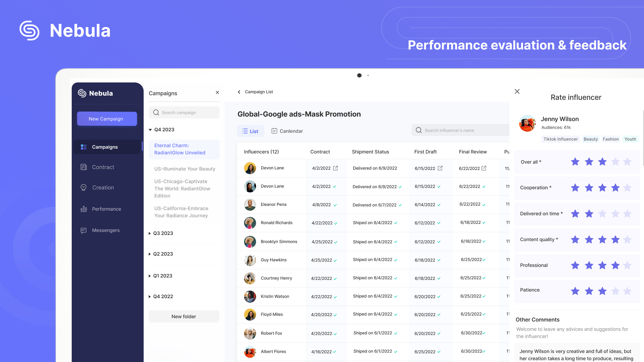Switch to the Canlendar view tab
The height and width of the screenshot is (362, 644).
[x=287, y=131]
